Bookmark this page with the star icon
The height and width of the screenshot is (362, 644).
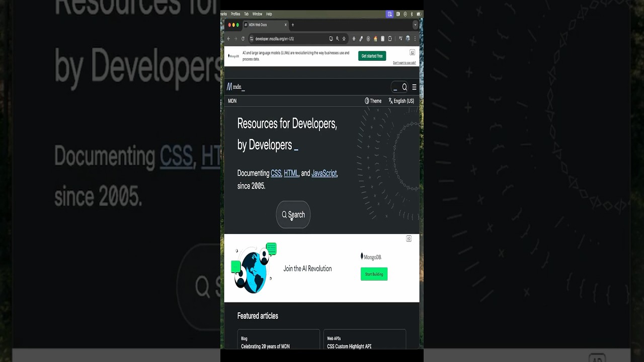(x=344, y=39)
